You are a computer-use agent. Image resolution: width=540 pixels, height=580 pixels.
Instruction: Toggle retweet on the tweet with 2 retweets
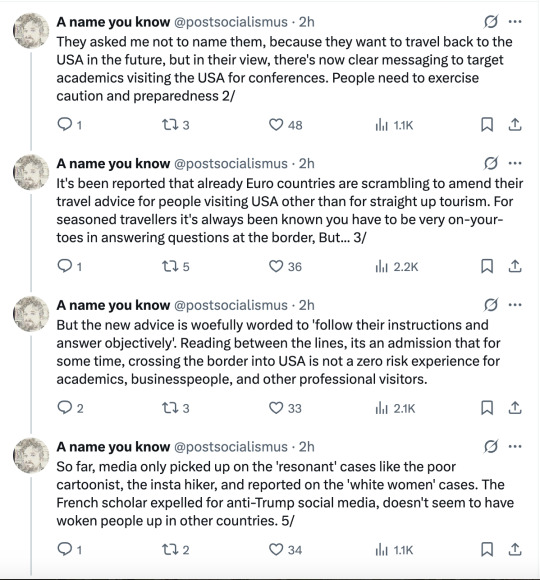click(x=176, y=549)
